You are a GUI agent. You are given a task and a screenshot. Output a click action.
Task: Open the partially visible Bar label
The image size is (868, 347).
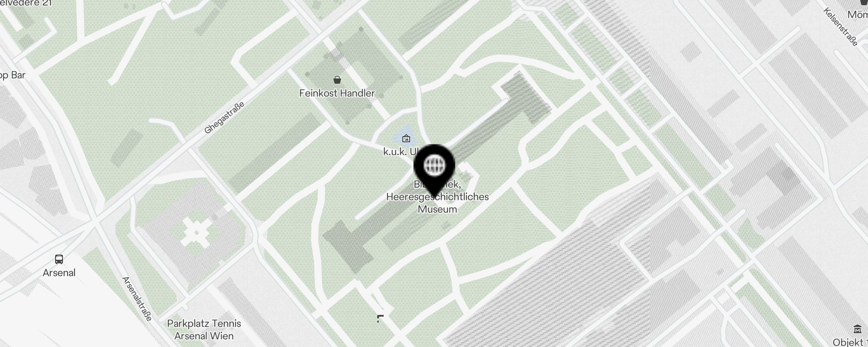[x=13, y=75]
